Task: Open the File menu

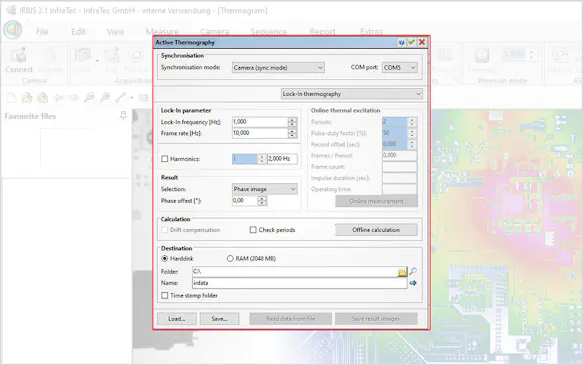Action: pos(42,32)
